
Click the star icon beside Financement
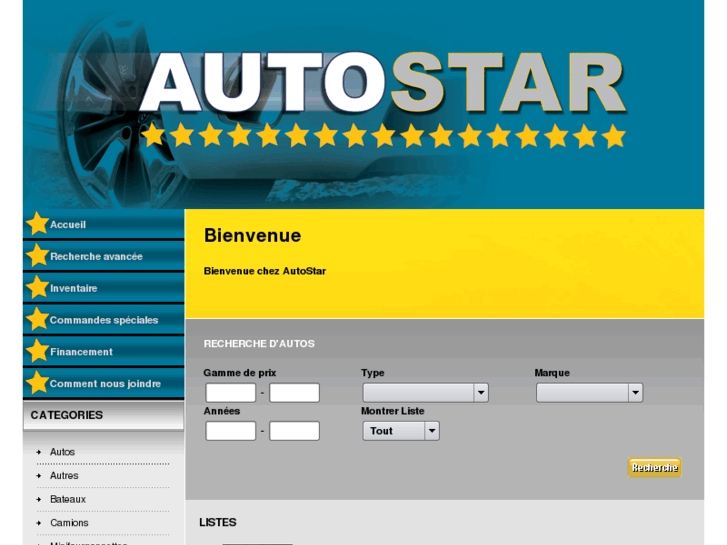click(x=38, y=351)
